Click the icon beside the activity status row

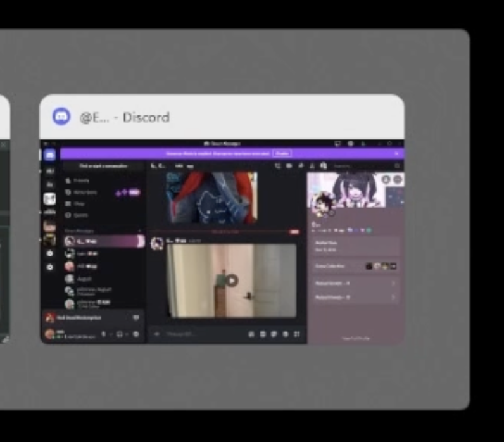[x=136, y=318]
